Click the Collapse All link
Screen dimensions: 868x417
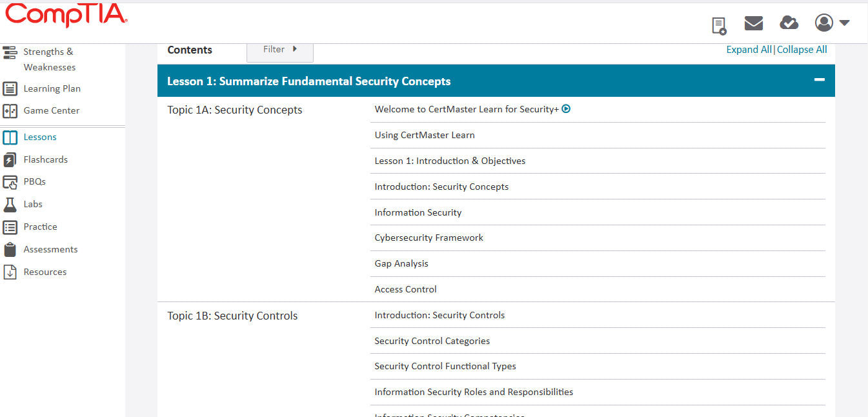point(802,49)
